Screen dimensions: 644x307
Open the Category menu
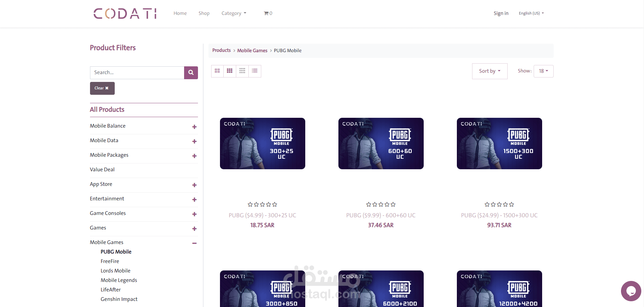point(234,13)
